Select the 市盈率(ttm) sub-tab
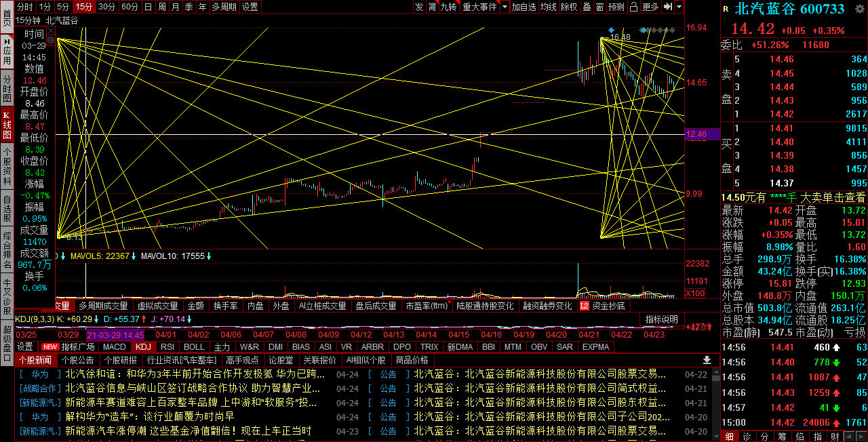 point(427,306)
